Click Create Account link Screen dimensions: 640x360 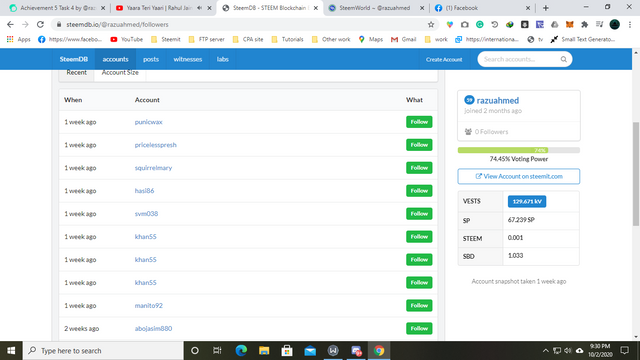point(444,60)
